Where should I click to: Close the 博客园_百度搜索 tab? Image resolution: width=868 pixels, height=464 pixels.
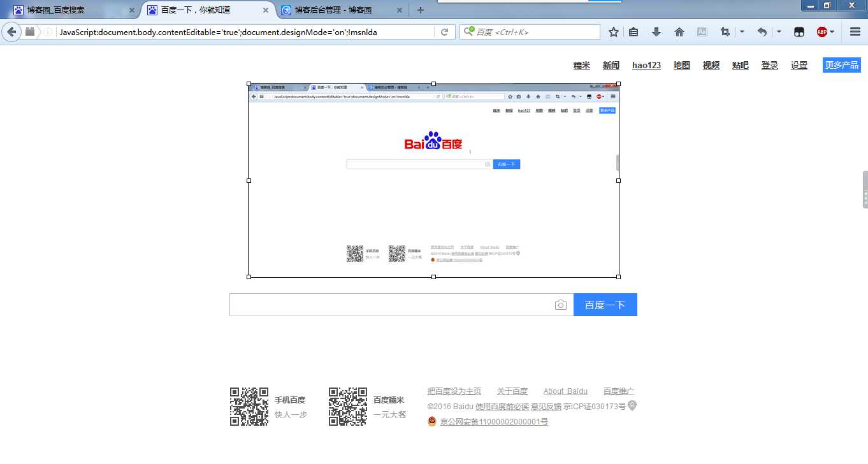pos(131,10)
